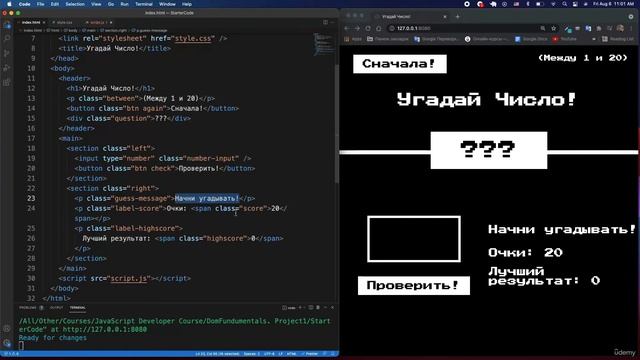The image size is (640, 360).
Task: Change UTF-8 encoding in status bar
Action: tap(269, 354)
